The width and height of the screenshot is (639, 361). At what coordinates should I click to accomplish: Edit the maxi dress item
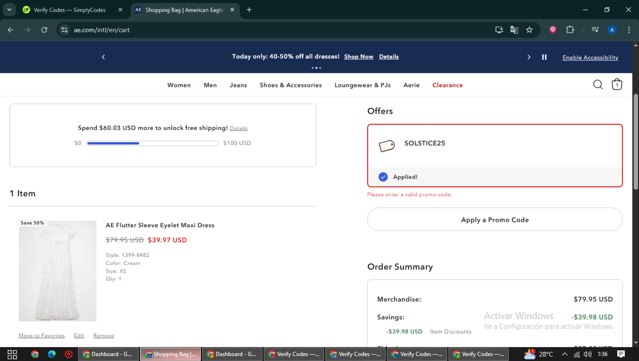pos(79,336)
